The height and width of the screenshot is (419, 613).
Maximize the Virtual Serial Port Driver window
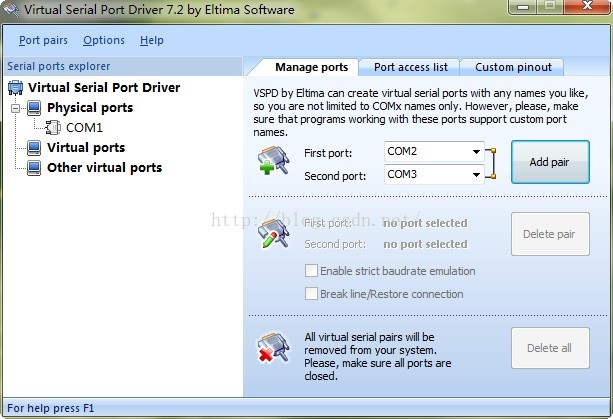[550, 7]
